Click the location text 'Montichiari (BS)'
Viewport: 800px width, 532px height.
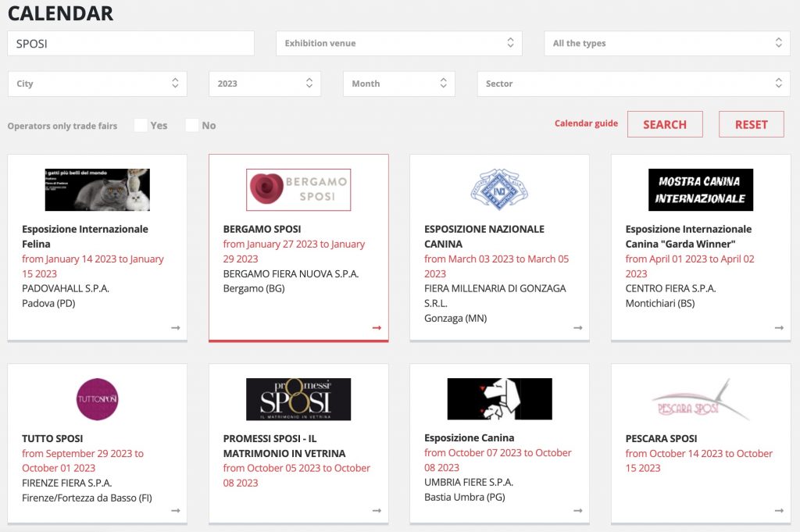(660, 303)
